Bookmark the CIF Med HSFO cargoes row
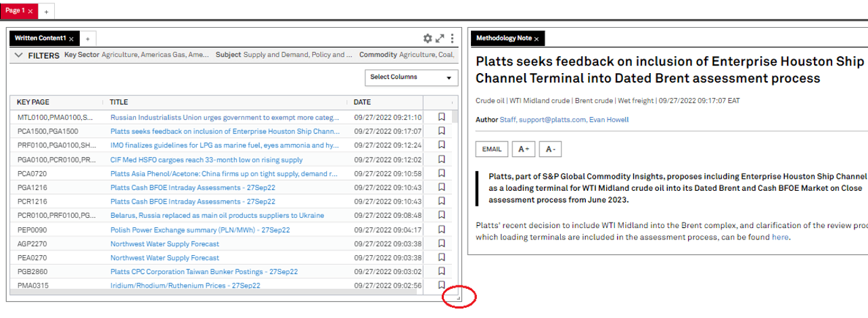868x318 pixels. (x=441, y=159)
